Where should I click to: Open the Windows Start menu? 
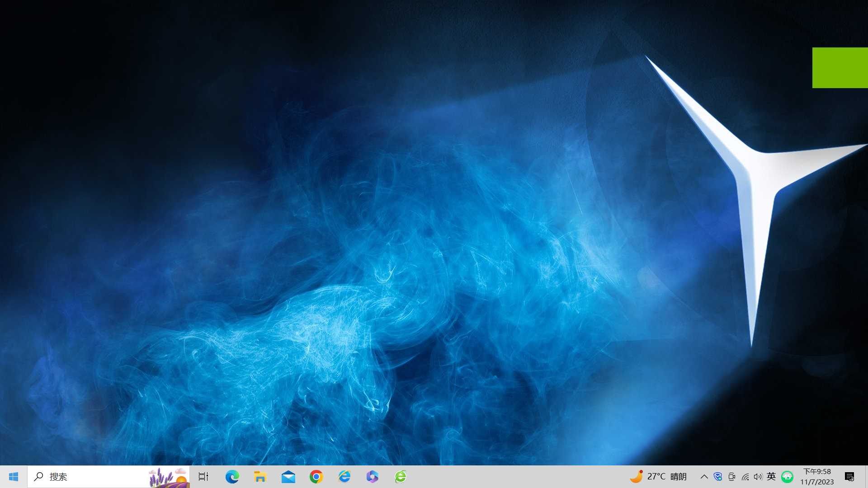(14, 477)
